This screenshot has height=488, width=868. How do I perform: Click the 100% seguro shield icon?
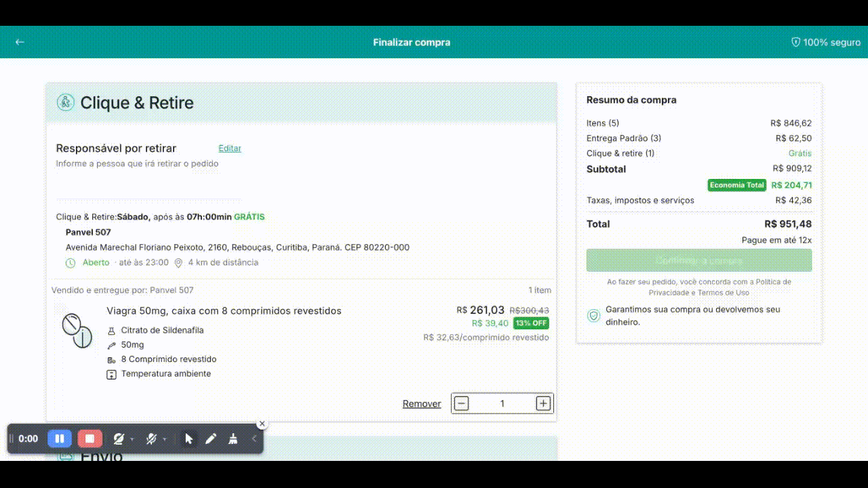[x=795, y=42]
